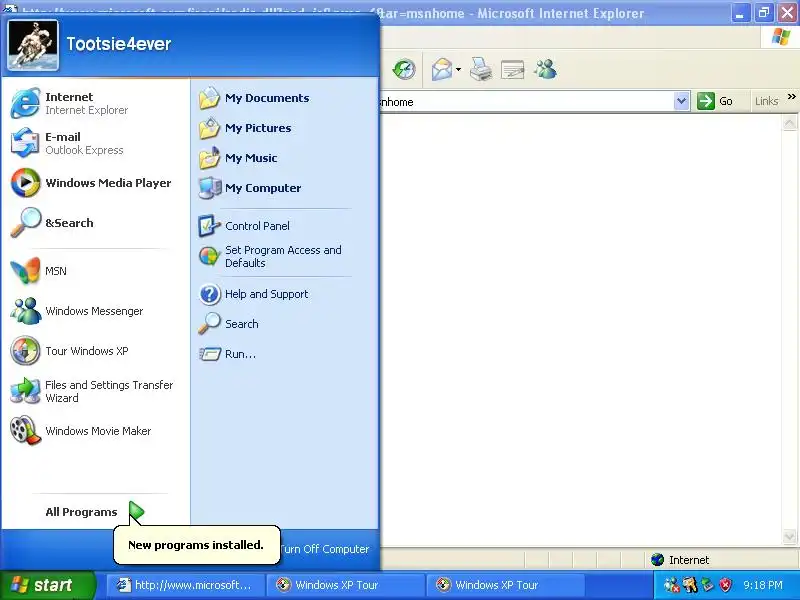Launch Outlook Express E-mail entry
Image resolution: width=800 pixels, height=600 pixels.
pyautogui.click(x=94, y=143)
